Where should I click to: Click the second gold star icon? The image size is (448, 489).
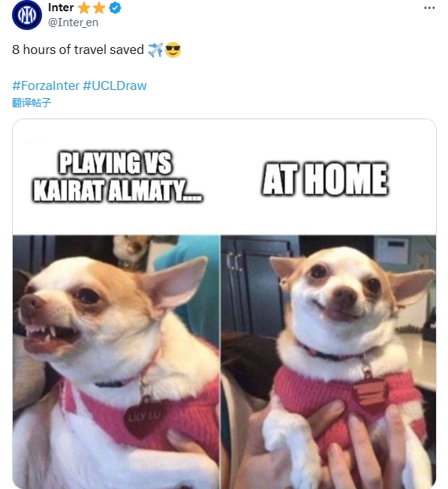[x=99, y=8]
